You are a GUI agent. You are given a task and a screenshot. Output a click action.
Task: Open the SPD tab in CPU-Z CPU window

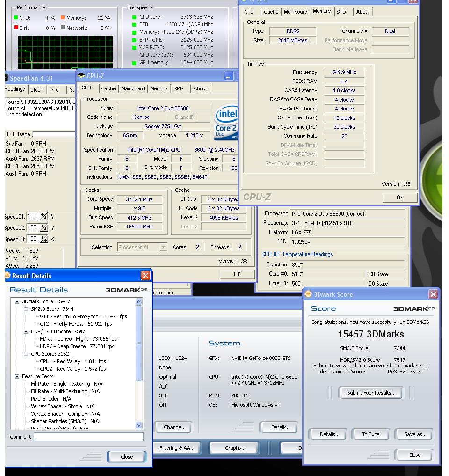(178, 88)
